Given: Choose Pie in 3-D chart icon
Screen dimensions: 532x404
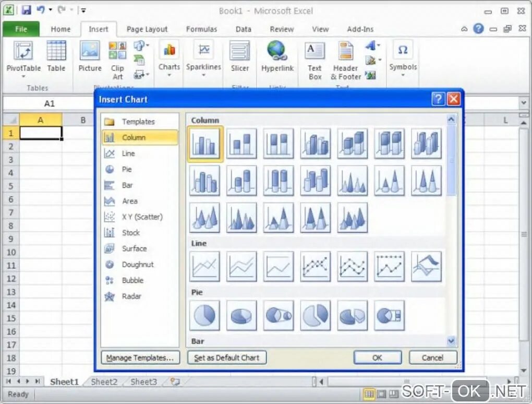Looking at the screenshot, I should pos(241,315).
